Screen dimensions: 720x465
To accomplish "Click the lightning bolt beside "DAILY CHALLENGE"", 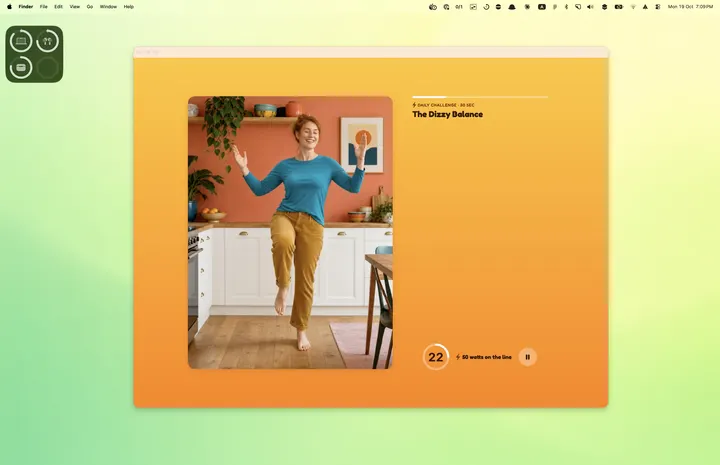I will [x=414, y=105].
